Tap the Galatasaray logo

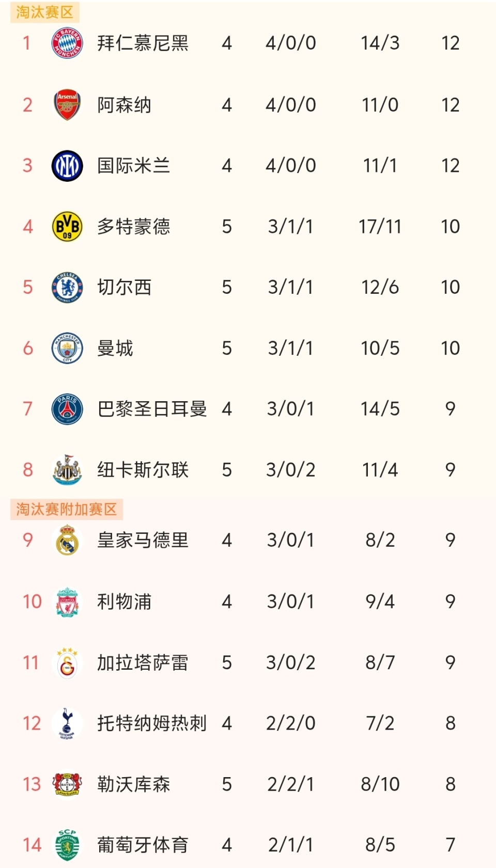tap(67, 662)
